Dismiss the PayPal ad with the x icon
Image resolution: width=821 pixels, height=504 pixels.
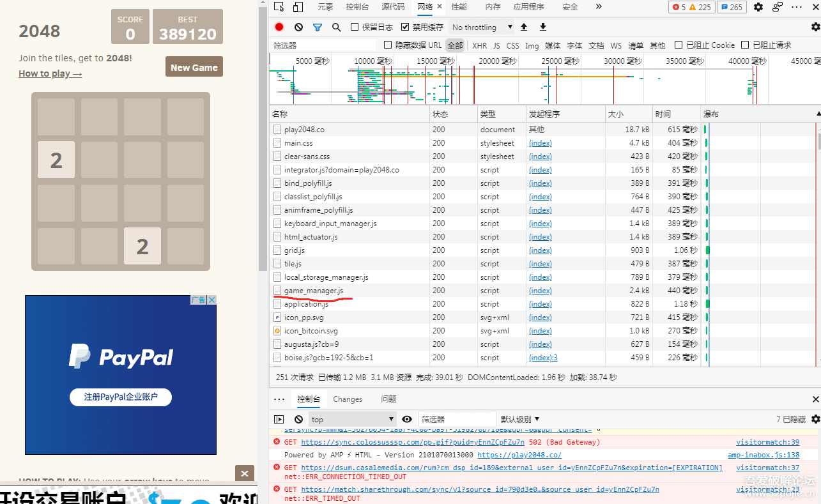point(211,300)
